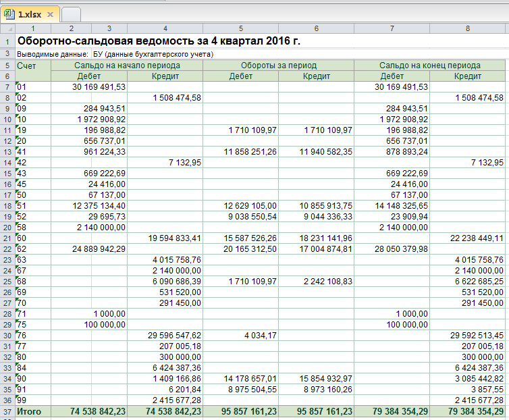Click the select-all corner of the sheet
This screenshot has height=420, width=509.
pos(7,28)
